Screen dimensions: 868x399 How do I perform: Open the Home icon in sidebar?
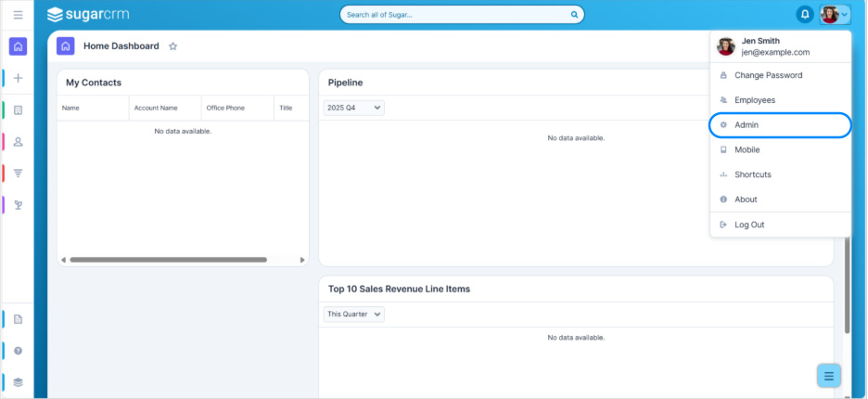18,46
